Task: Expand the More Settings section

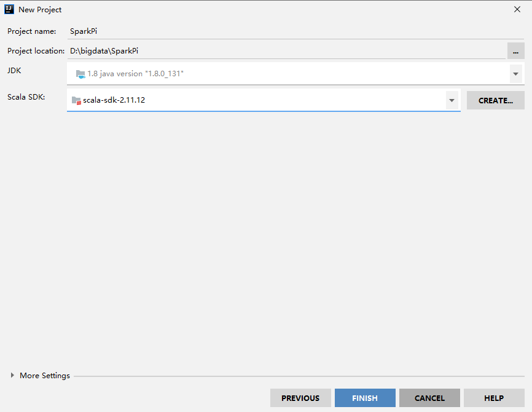Action: coord(12,375)
